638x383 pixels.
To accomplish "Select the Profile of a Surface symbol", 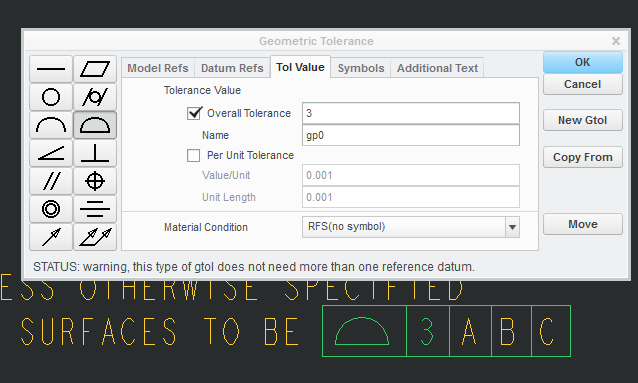I will [95, 125].
